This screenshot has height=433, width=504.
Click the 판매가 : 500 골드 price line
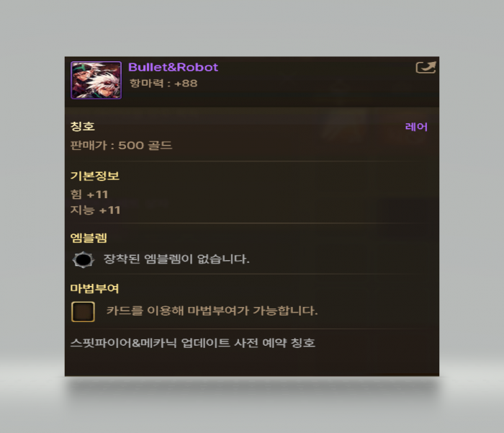[x=121, y=146]
